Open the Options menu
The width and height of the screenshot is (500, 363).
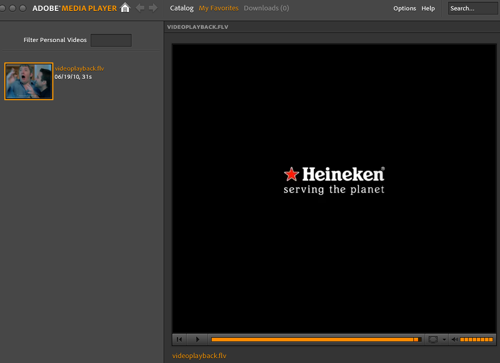pos(405,8)
